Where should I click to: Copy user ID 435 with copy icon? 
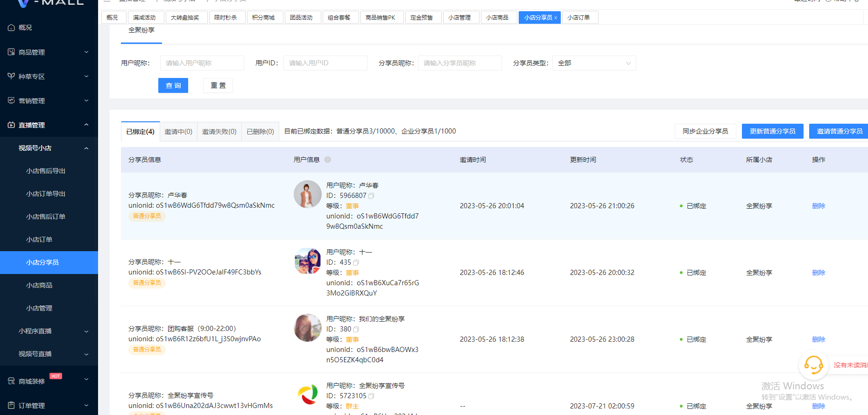[356, 262]
